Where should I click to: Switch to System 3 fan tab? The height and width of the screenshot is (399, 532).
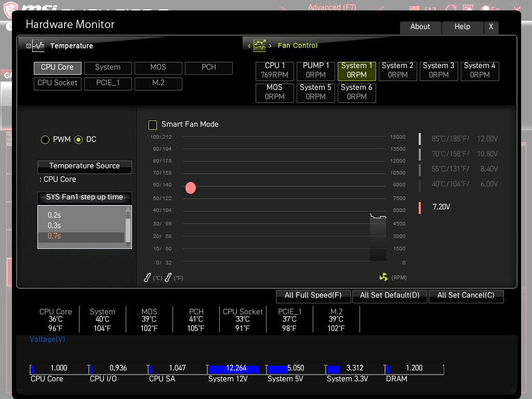(x=438, y=71)
